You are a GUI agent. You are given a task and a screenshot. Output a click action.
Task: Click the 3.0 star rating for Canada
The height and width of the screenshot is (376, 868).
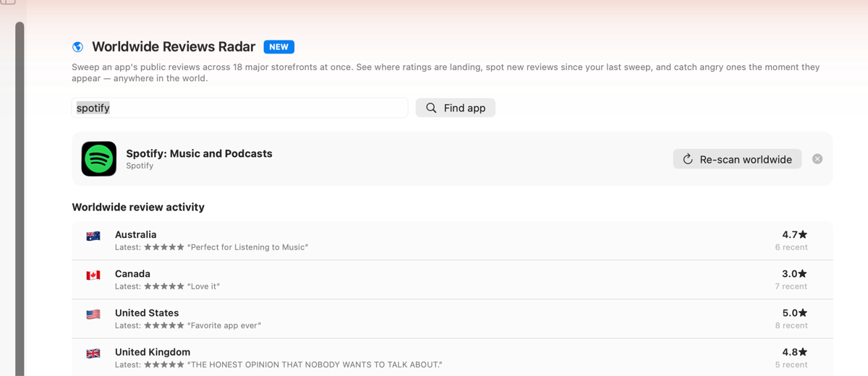click(795, 273)
